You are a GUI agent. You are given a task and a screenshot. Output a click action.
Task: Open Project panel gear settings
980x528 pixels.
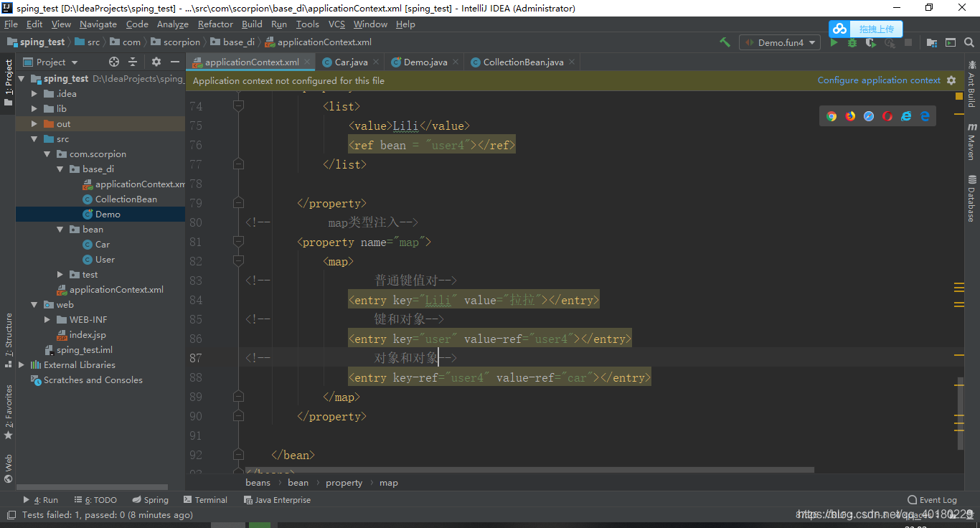pos(156,62)
